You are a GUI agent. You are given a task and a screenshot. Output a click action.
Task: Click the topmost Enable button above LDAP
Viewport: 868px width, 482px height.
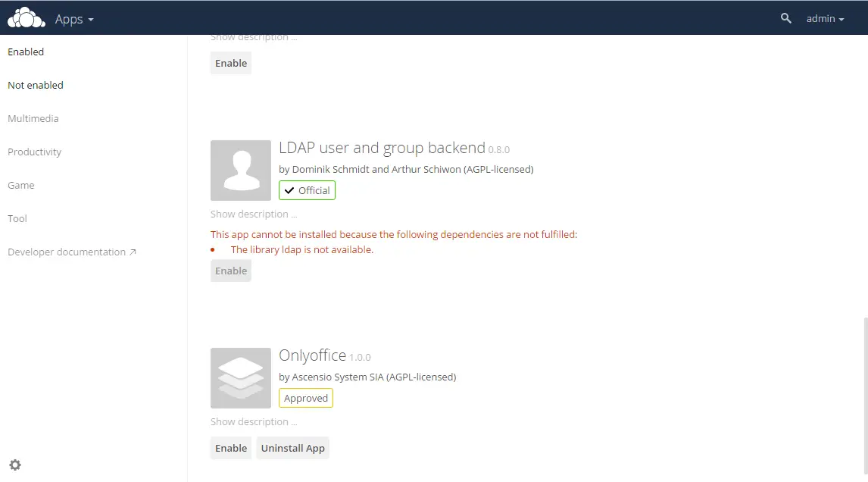click(231, 63)
